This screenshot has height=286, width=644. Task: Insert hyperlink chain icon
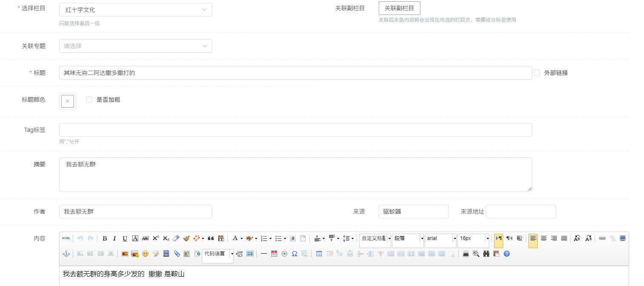coord(602,238)
